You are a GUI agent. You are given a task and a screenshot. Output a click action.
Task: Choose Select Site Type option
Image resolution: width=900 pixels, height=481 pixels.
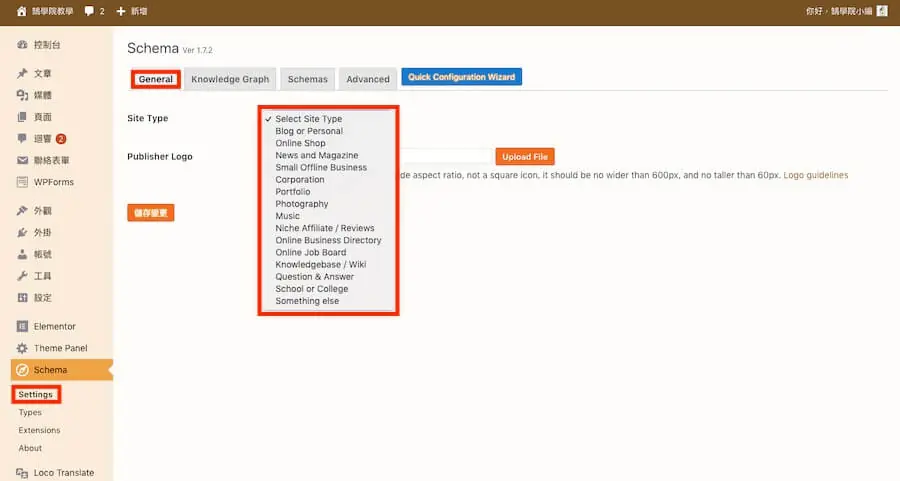point(309,119)
